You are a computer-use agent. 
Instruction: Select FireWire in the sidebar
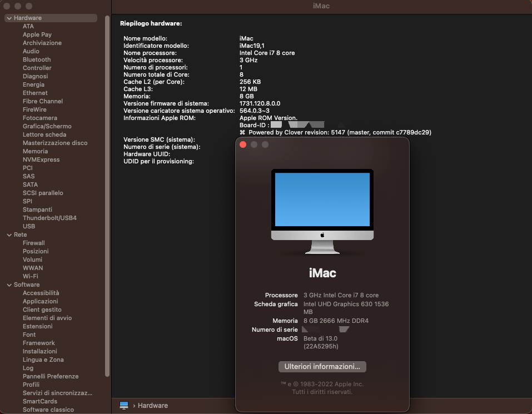(34, 109)
